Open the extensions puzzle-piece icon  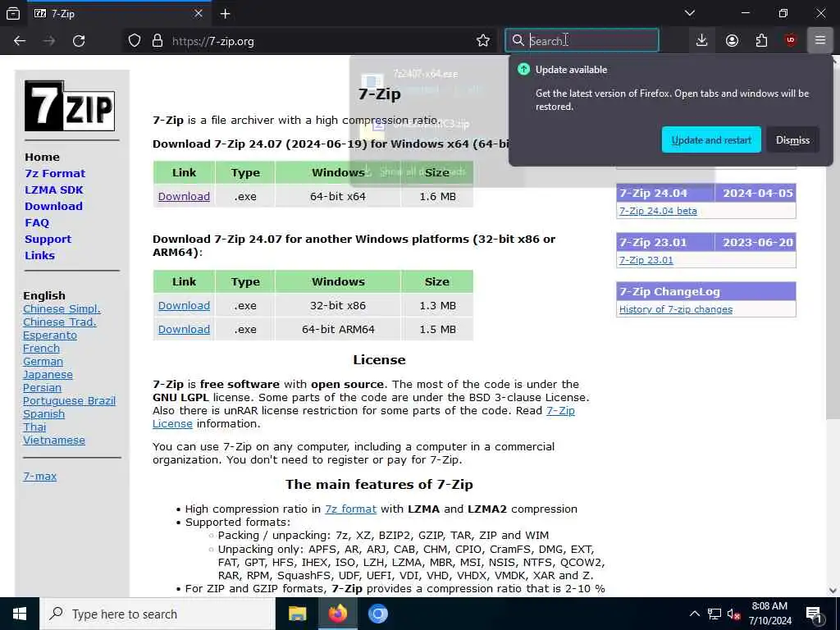[761, 41]
